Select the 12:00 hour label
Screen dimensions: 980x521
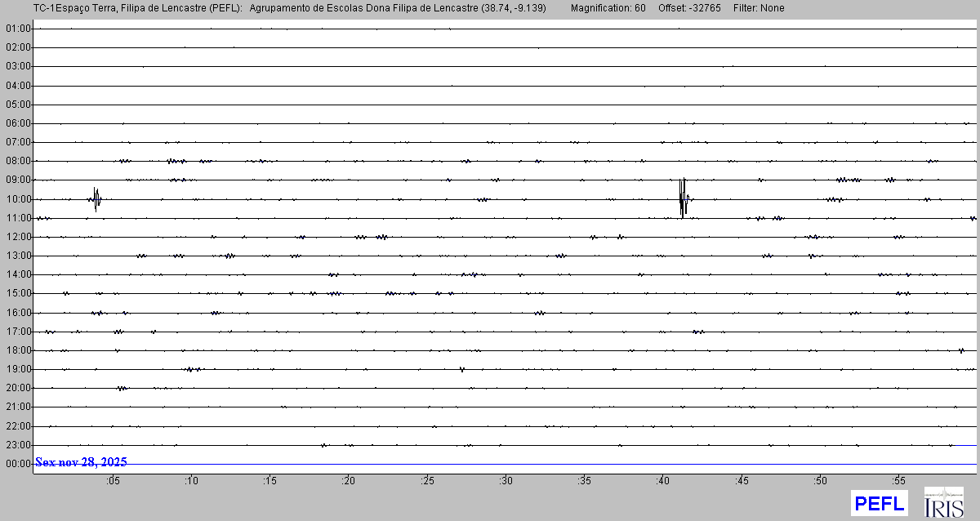click(x=18, y=237)
